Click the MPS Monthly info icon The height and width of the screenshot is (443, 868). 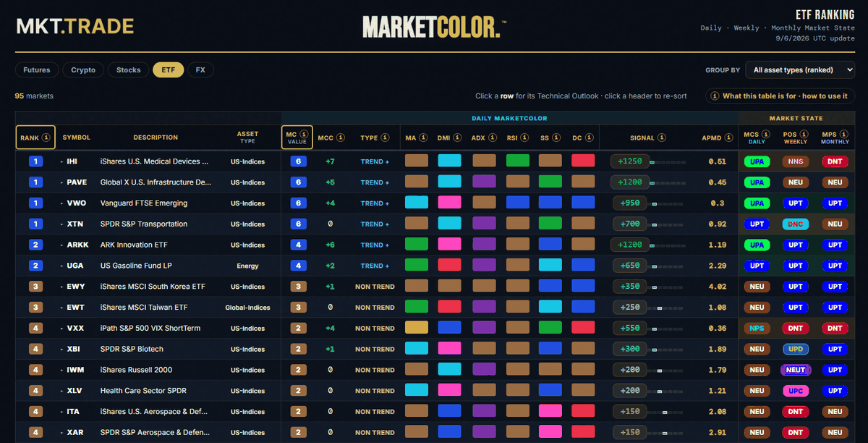click(843, 135)
